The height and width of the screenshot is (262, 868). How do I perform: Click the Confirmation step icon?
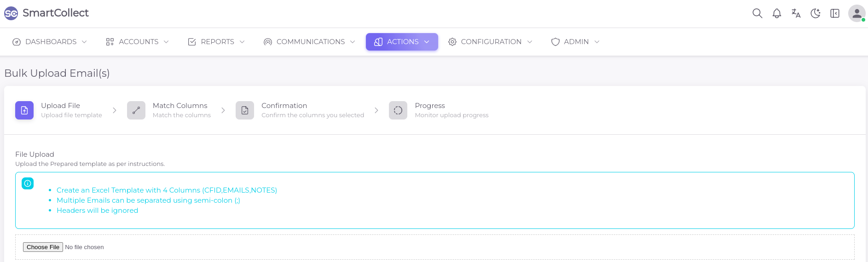pyautogui.click(x=245, y=110)
